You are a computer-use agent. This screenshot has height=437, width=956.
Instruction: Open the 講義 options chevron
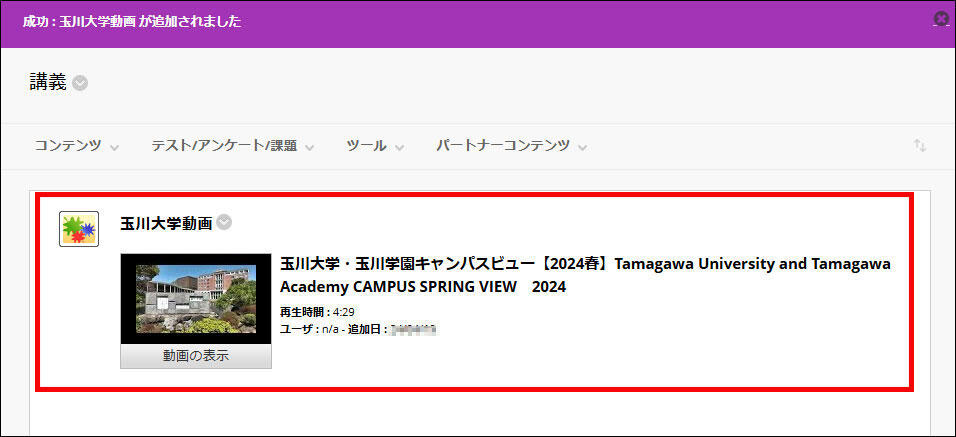80,83
